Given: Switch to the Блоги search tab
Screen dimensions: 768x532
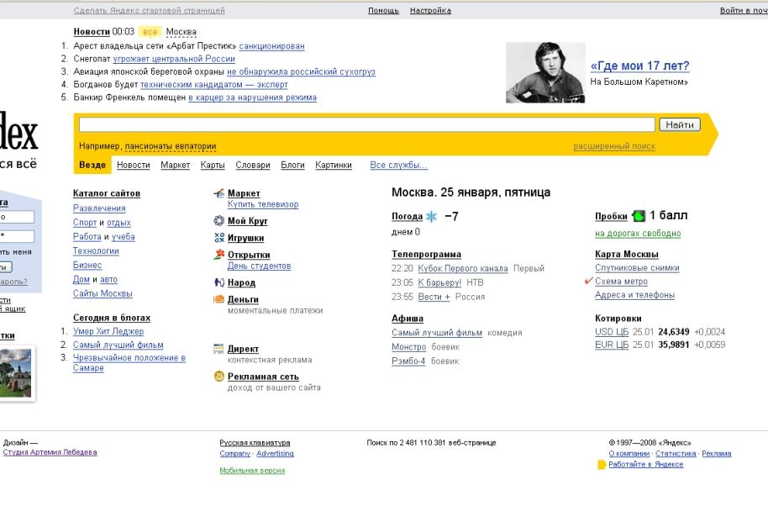Looking at the screenshot, I should 293,165.
